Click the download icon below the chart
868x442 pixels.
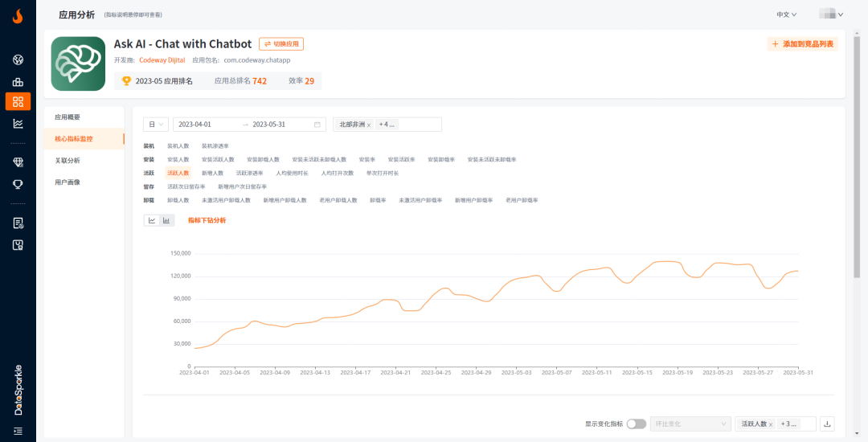point(829,424)
